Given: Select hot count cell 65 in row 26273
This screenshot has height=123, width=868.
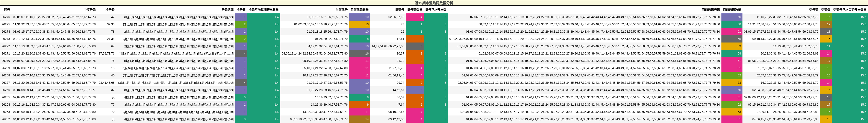Looking at the screenshot, I should [732, 39].
